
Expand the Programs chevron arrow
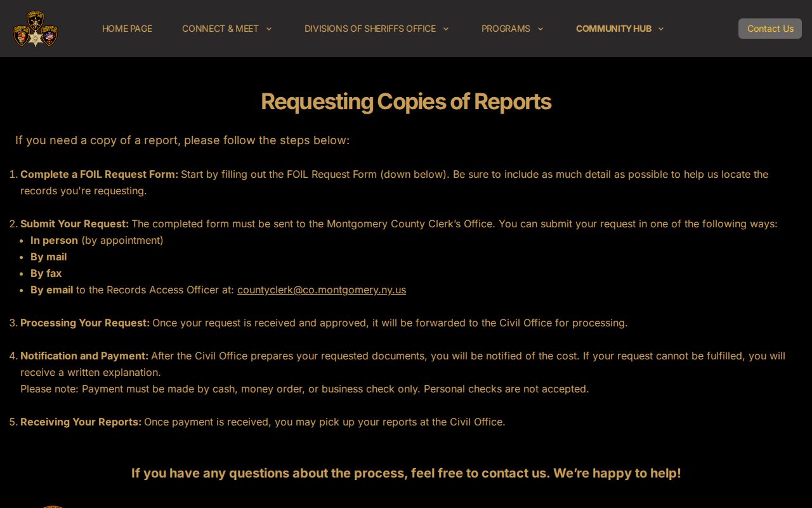540,29
